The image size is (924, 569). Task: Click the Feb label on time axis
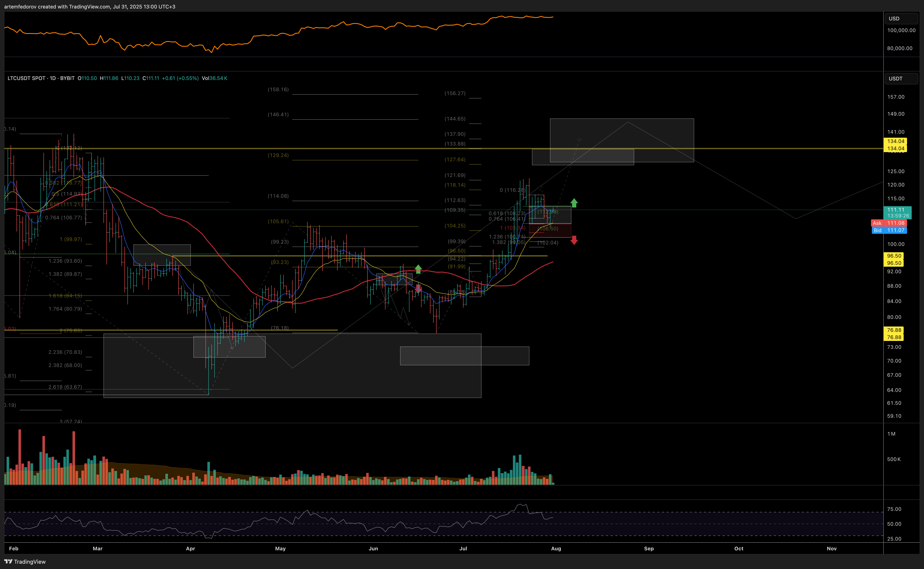click(14, 548)
